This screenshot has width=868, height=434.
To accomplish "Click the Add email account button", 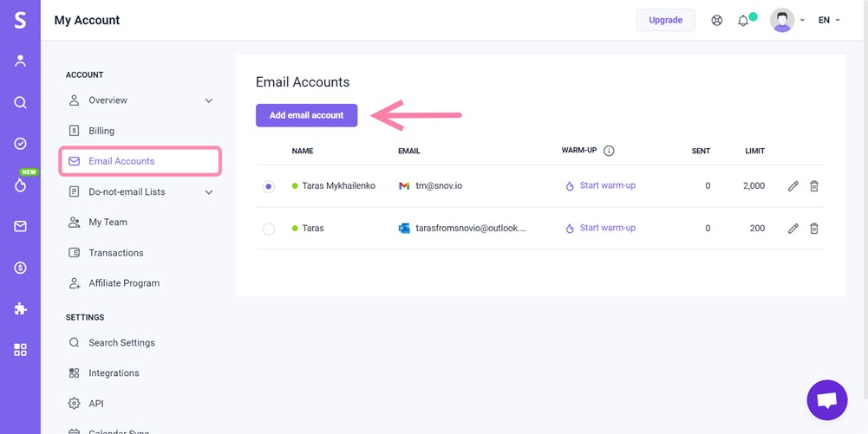I will click(x=307, y=115).
